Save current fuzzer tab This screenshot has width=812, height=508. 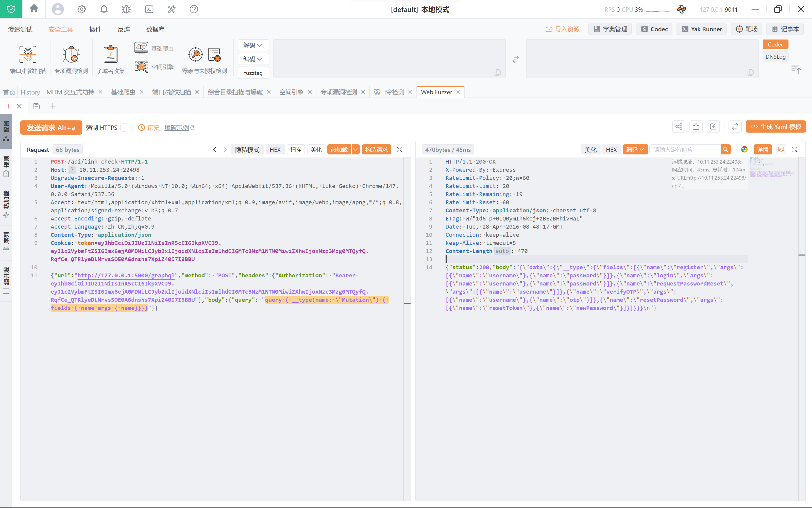tap(37, 106)
